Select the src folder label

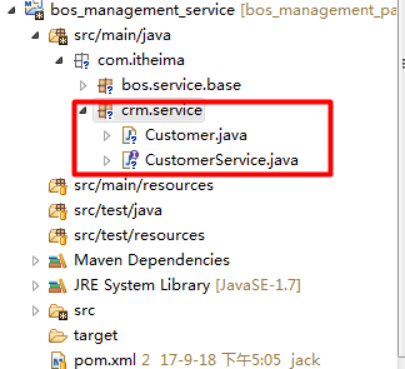(x=85, y=311)
